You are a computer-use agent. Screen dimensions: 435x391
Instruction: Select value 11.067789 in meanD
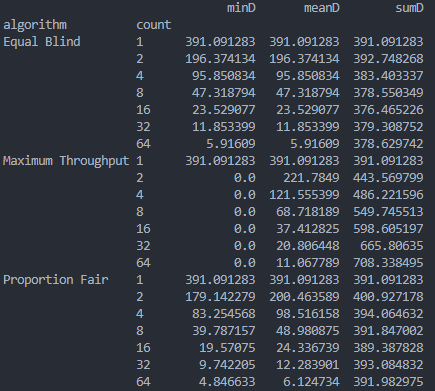308,263
